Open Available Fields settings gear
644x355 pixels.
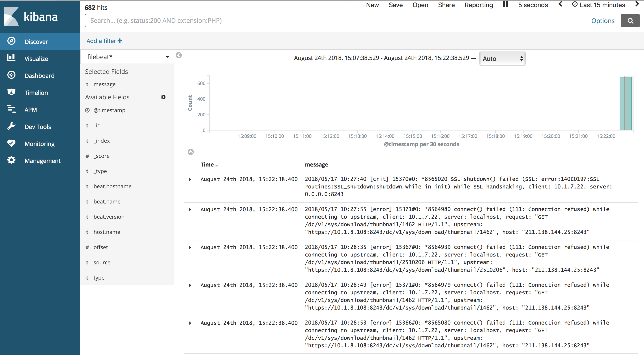point(163,97)
